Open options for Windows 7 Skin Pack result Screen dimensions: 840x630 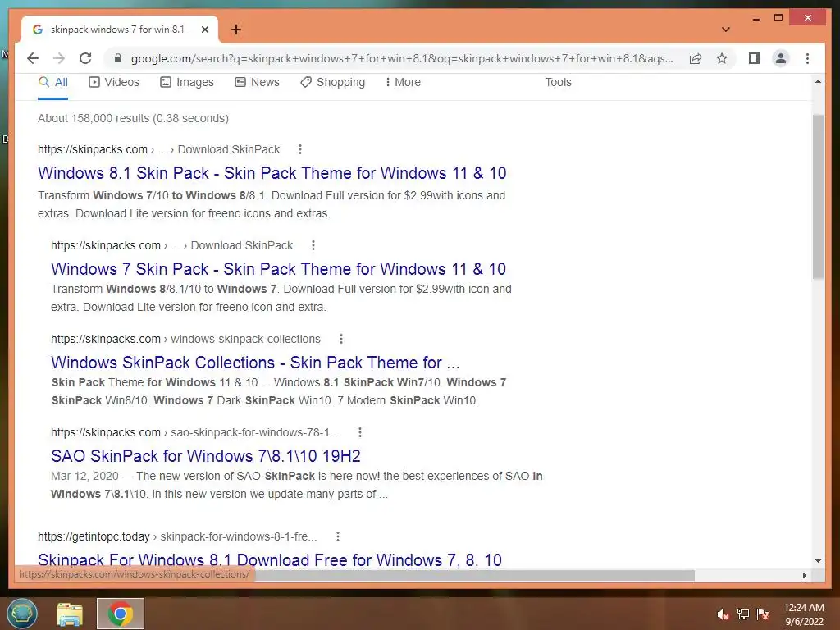click(x=313, y=245)
